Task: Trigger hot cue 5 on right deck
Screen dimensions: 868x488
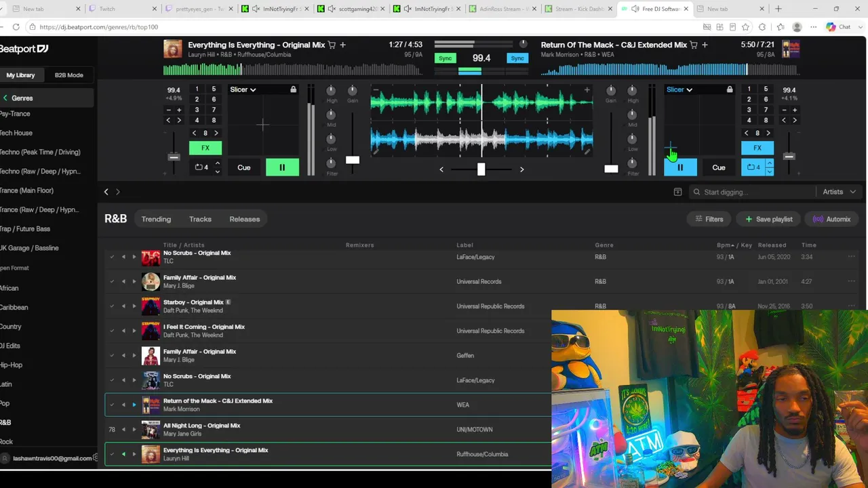Action: click(766, 89)
